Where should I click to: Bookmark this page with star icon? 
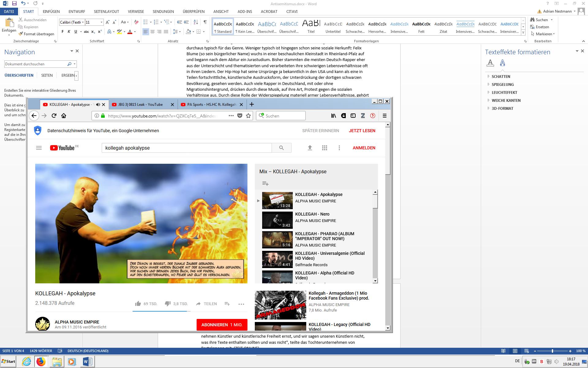(x=248, y=116)
